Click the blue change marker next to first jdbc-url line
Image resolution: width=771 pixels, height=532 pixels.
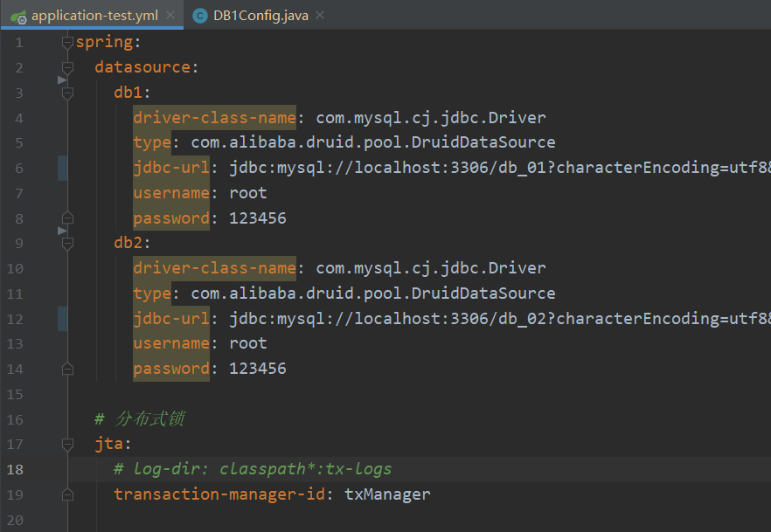60,167
